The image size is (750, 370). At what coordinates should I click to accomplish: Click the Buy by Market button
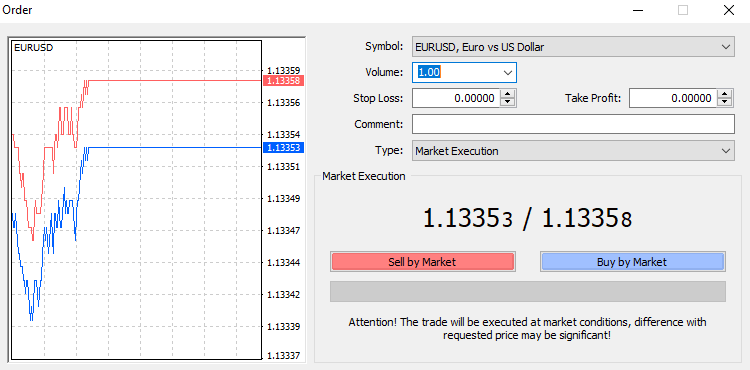pos(632,261)
